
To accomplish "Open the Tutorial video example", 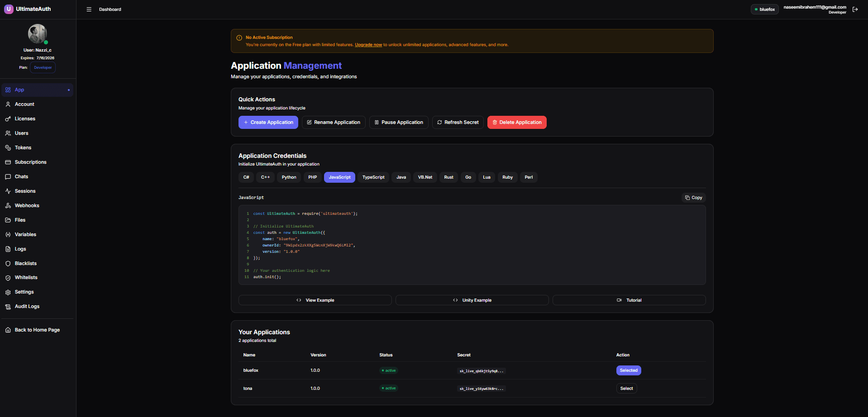I will pyautogui.click(x=629, y=300).
